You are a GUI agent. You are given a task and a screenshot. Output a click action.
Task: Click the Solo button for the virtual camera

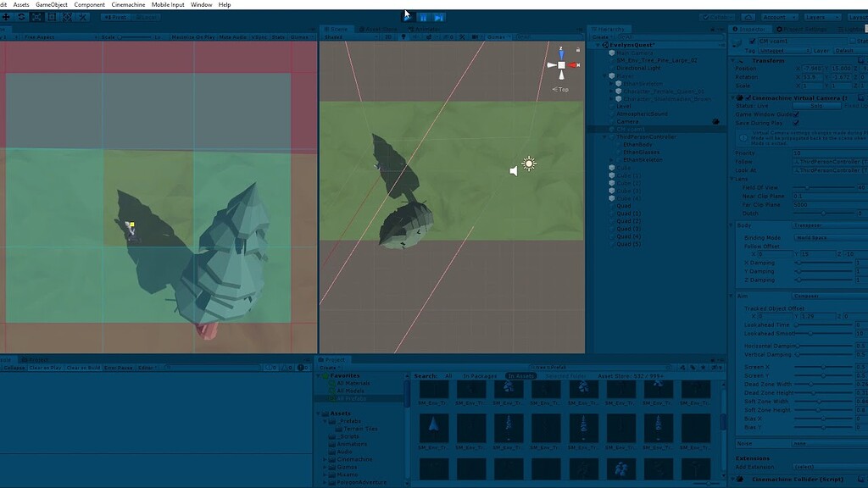click(816, 106)
